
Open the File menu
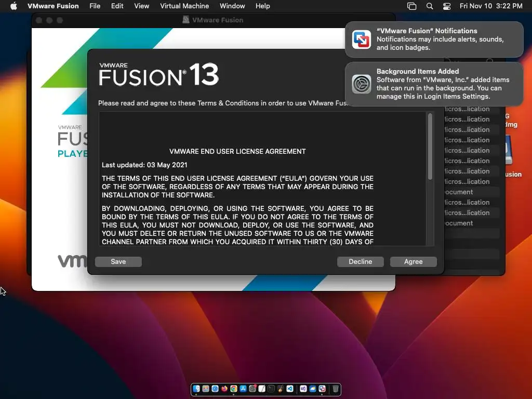point(95,6)
